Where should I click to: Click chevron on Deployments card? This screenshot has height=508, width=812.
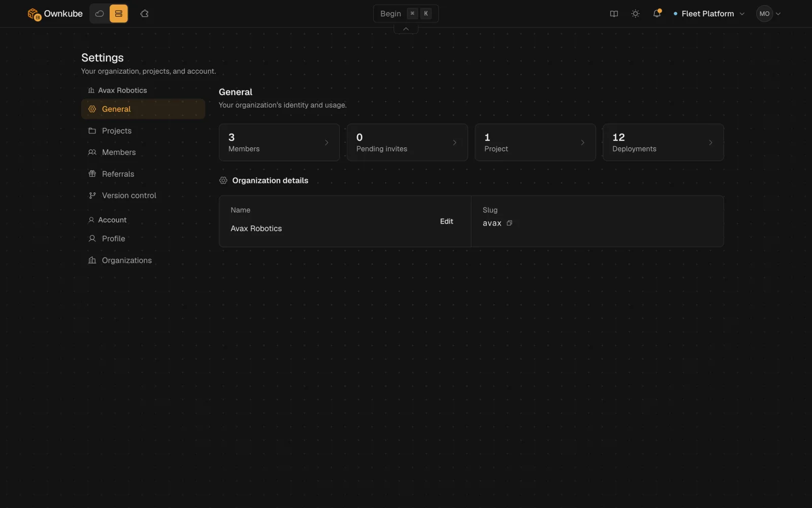point(710,143)
